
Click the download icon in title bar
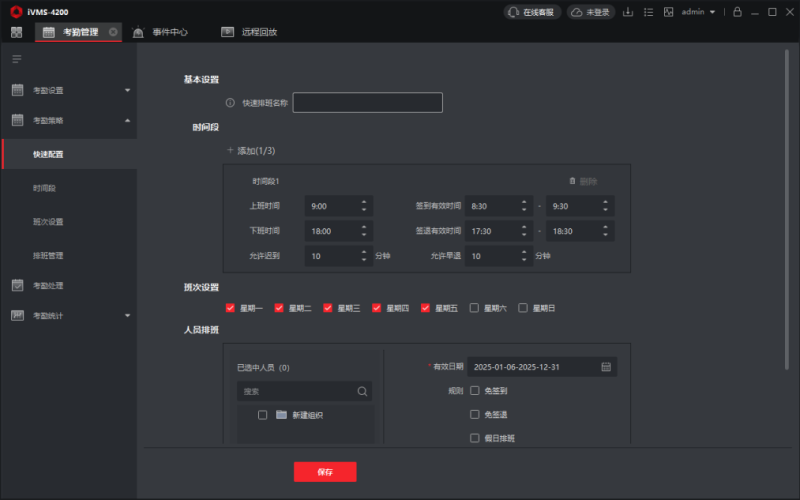[628, 12]
